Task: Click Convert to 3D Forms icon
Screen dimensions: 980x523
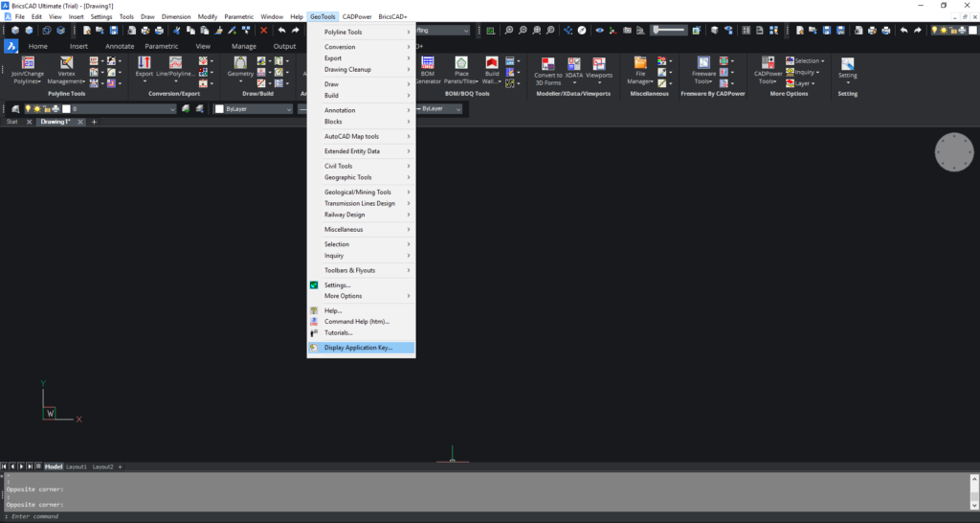Action: [x=548, y=64]
